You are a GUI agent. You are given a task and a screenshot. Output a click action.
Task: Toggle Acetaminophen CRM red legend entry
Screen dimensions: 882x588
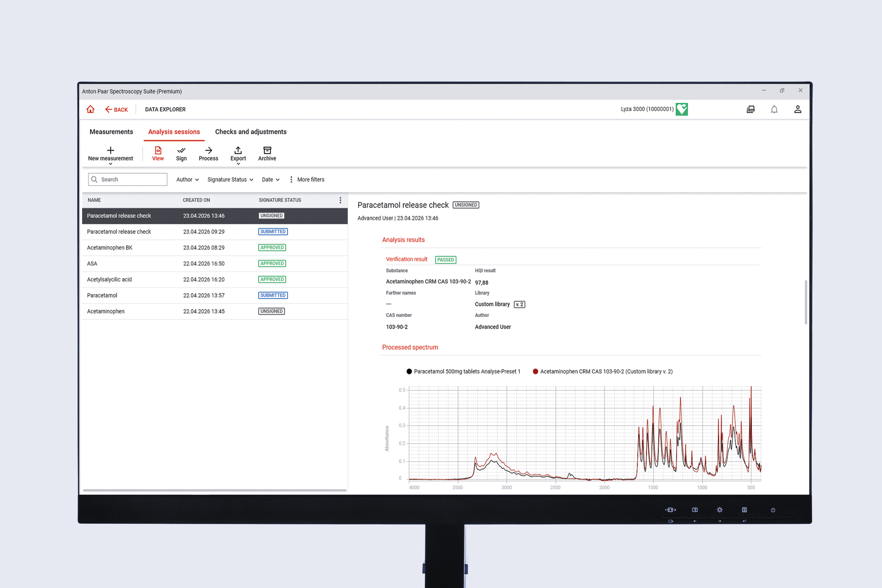click(x=603, y=372)
